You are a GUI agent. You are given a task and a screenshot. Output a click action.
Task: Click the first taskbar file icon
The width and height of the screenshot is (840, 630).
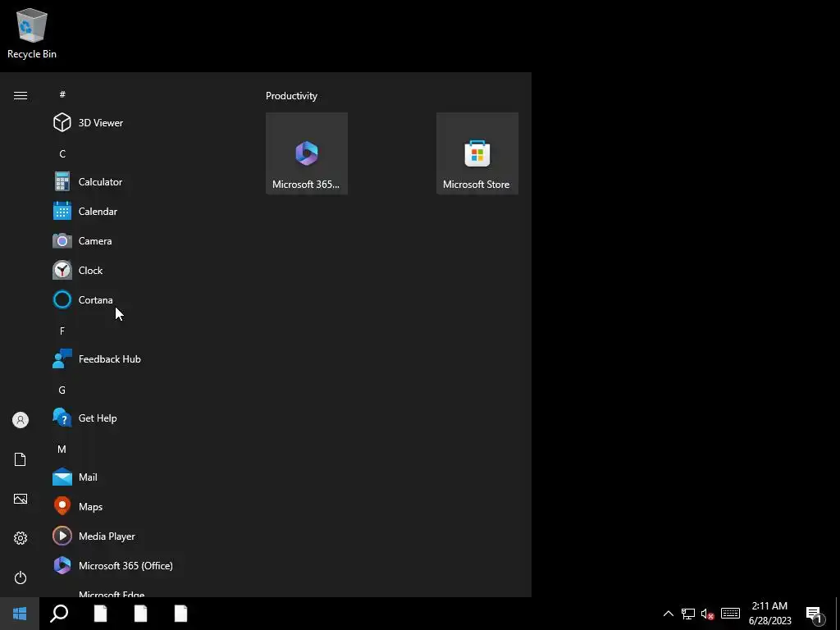click(x=101, y=614)
